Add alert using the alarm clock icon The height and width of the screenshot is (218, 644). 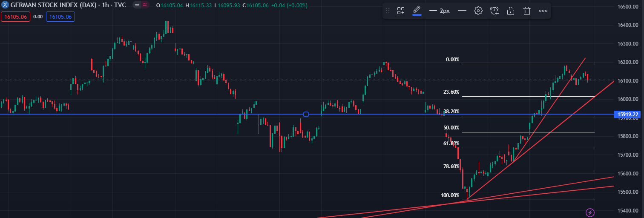point(494,11)
